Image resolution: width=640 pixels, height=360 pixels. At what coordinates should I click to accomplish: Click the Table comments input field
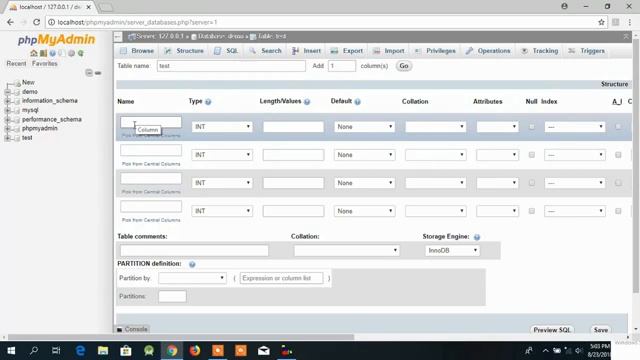[194, 251]
